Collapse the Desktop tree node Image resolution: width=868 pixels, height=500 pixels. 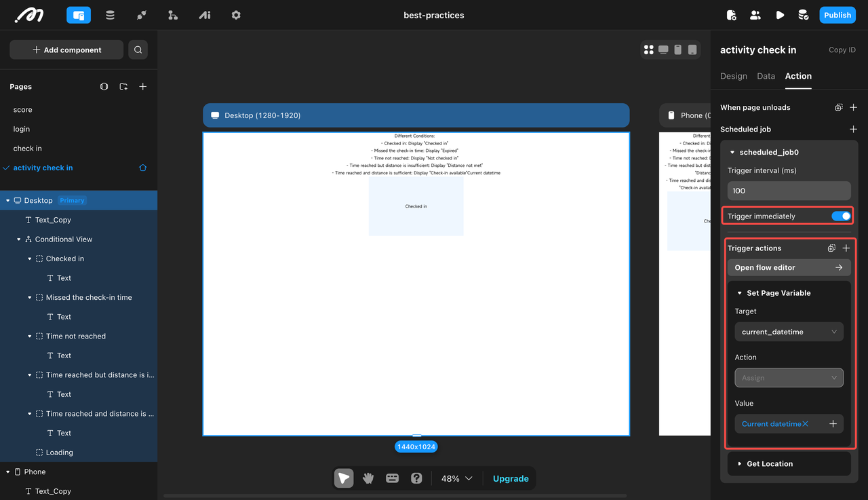8,201
